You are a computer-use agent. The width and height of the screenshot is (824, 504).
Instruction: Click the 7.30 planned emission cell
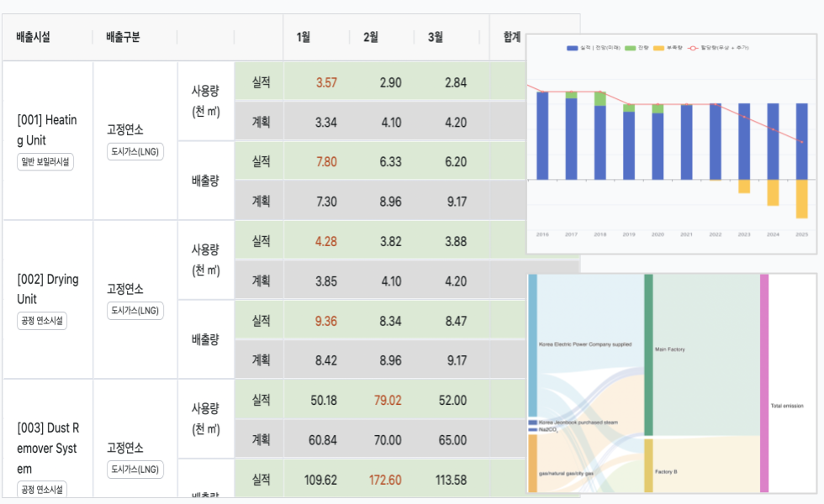click(x=326, y=202)
